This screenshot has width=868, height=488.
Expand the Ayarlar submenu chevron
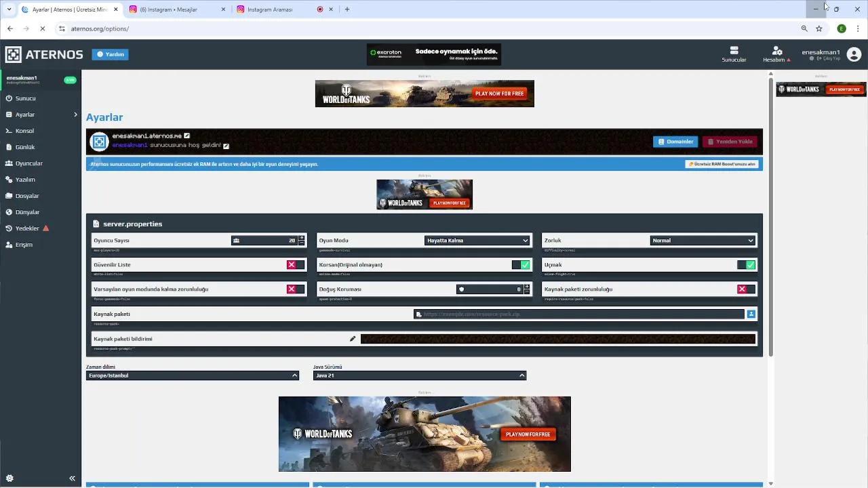[76, 115]
